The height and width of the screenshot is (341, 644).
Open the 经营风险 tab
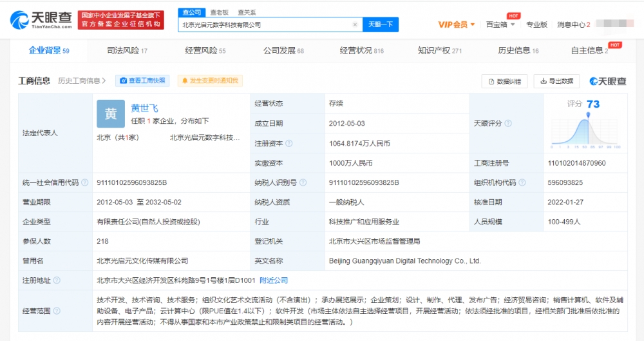pos(205,50)
